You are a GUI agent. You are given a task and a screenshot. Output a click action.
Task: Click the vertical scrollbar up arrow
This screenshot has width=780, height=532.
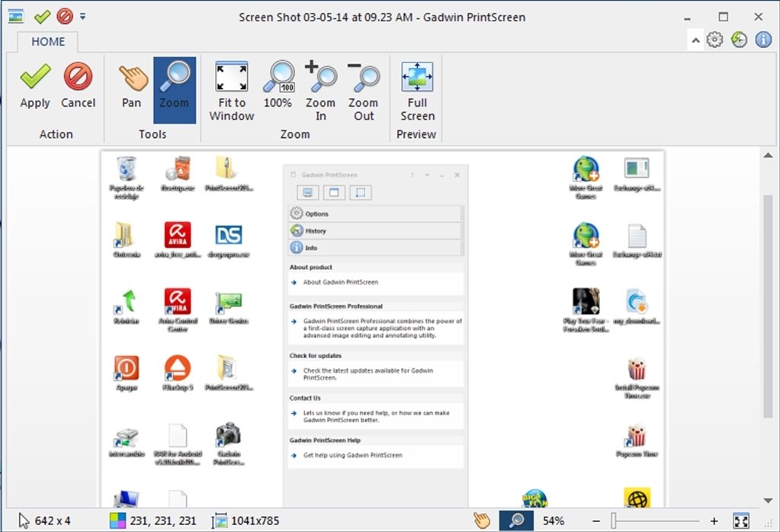(768, 155)
